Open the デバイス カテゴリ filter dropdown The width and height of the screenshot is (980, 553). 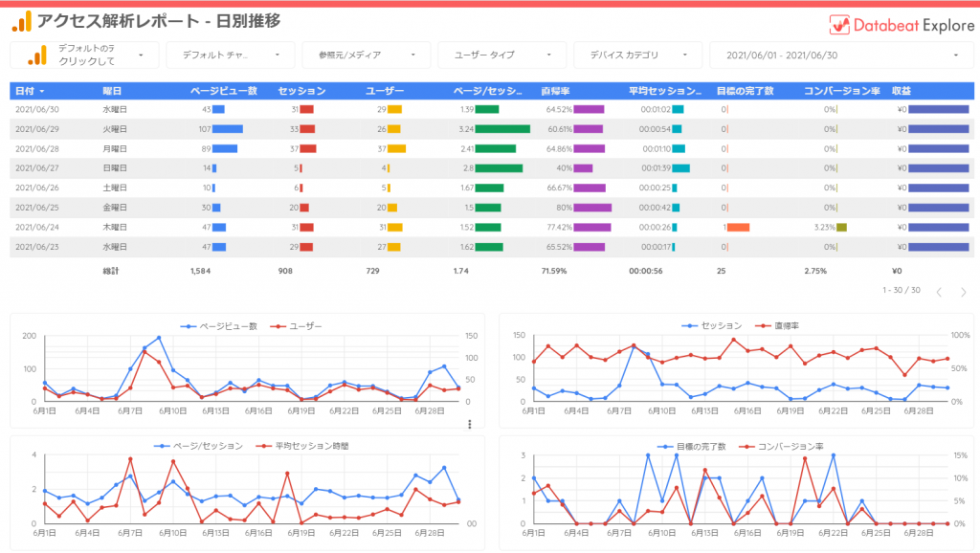click(x=637, y=55)
